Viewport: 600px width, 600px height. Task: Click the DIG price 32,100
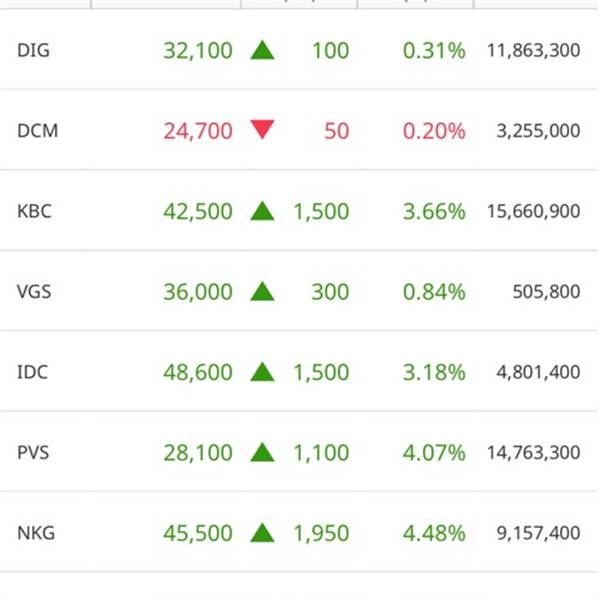[198, 51]
